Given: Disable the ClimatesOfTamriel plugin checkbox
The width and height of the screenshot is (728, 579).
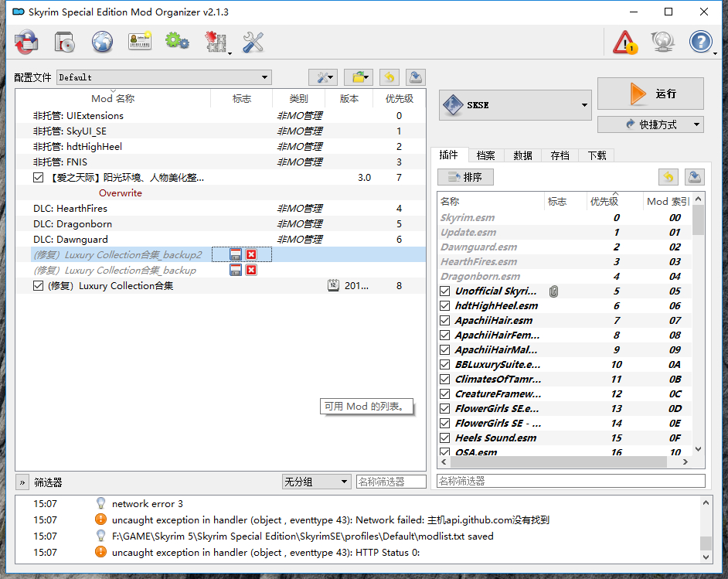Looking at the screenshot, I should [445, 380].
